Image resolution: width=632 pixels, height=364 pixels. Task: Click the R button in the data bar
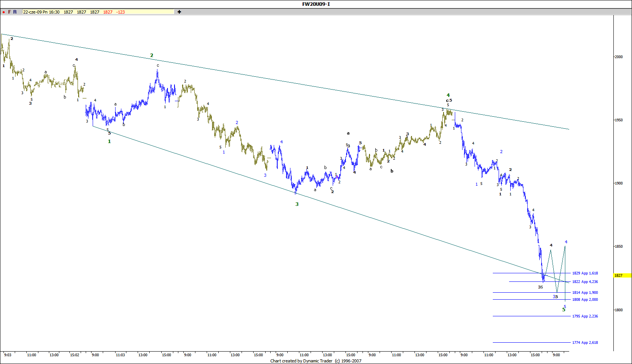15,12
